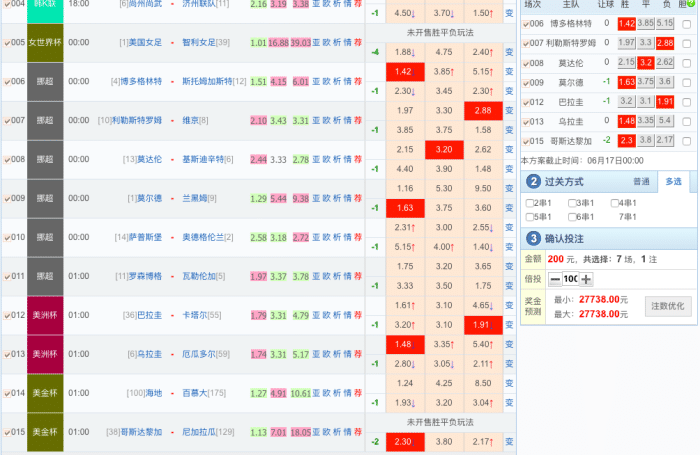Click 美洲杯 league tag of match 012
This screenshot has width=700, height=455.
[45, 315]
